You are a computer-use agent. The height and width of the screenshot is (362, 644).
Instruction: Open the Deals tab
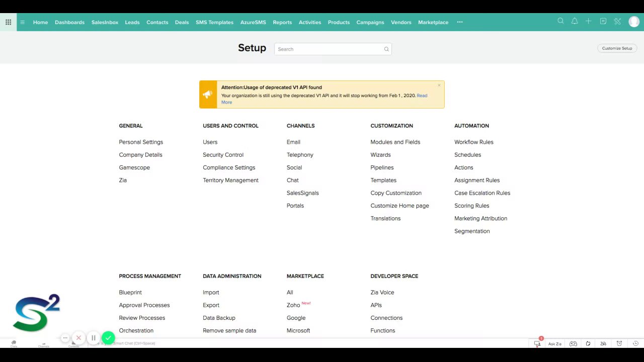[182, 22]
